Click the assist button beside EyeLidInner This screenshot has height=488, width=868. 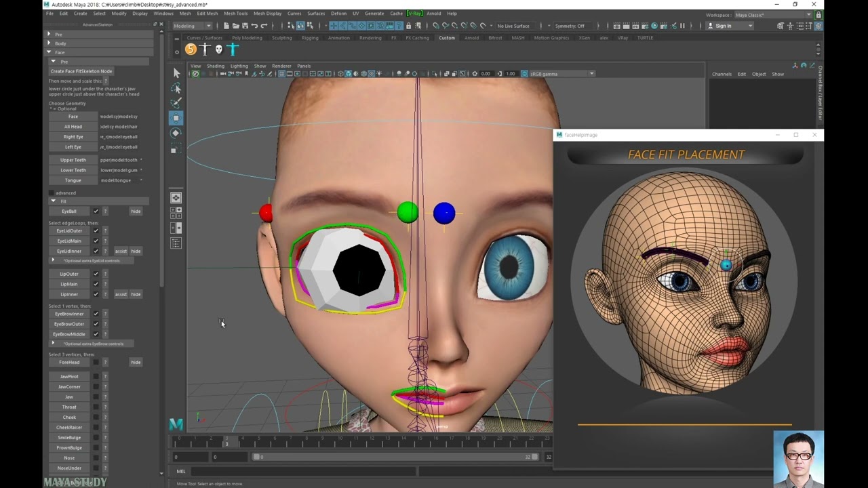pos(121,251)
